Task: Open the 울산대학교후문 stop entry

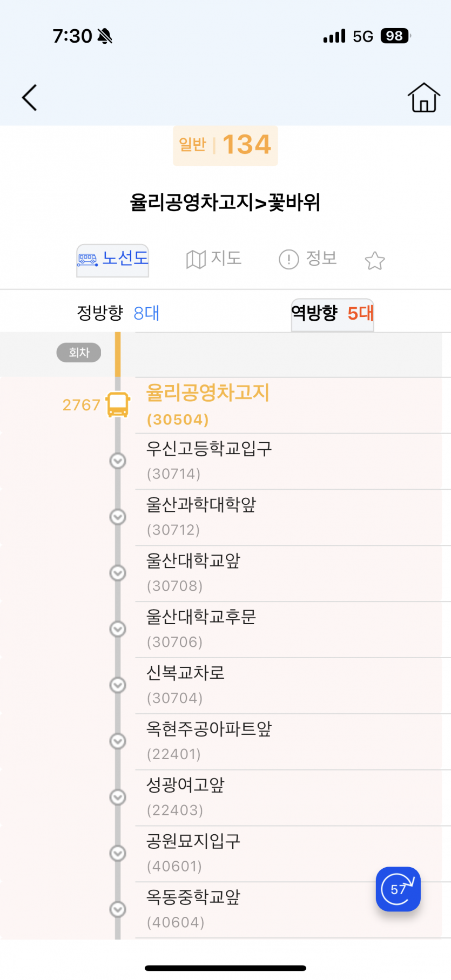Action: click(x=201, y=628)
